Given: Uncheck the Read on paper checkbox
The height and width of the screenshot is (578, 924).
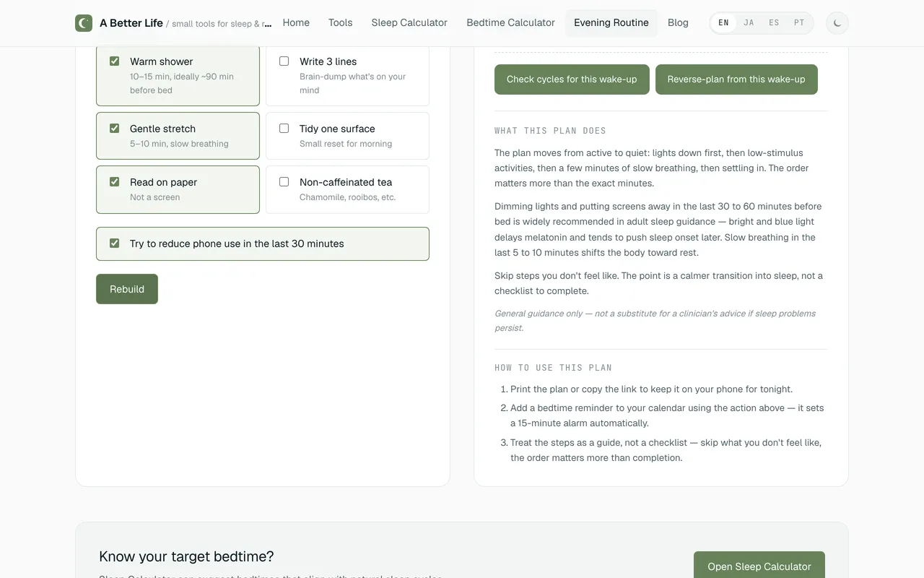Looking at the screenshot, I should pos(114,182).
